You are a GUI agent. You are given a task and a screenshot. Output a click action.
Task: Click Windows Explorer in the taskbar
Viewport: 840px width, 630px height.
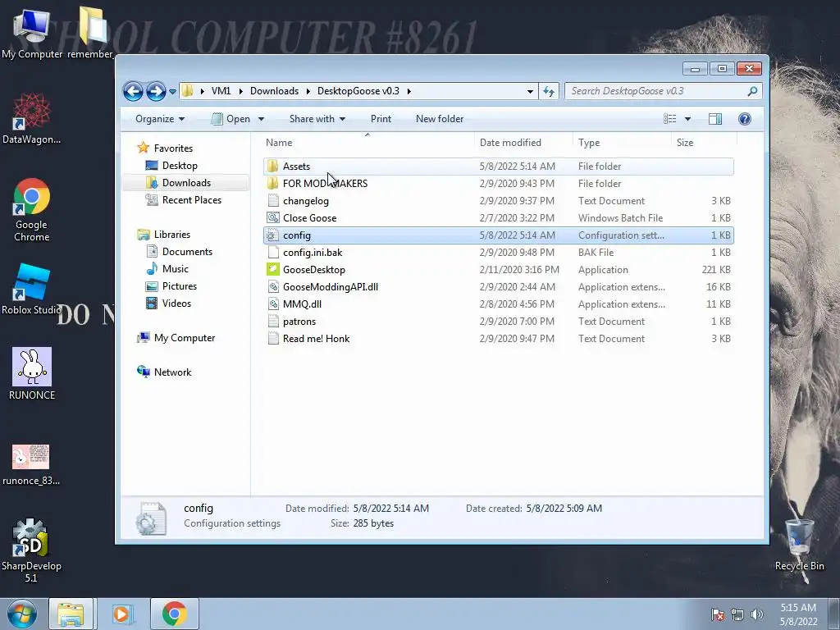(x=71, y=614)
